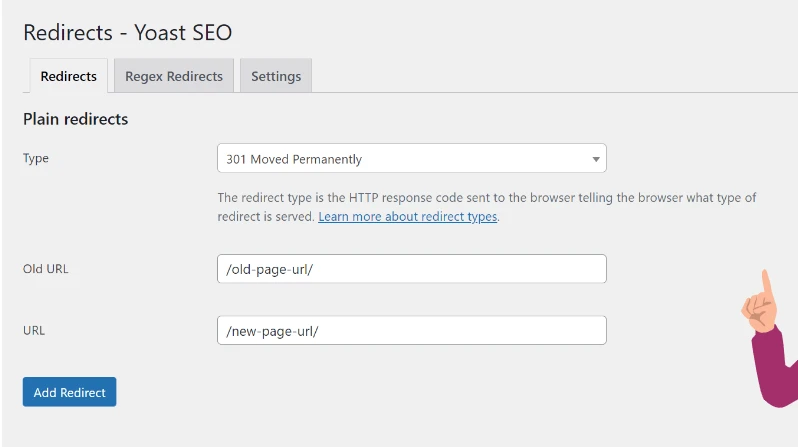Click /old-page-url/ text in Old URL box

270,269
